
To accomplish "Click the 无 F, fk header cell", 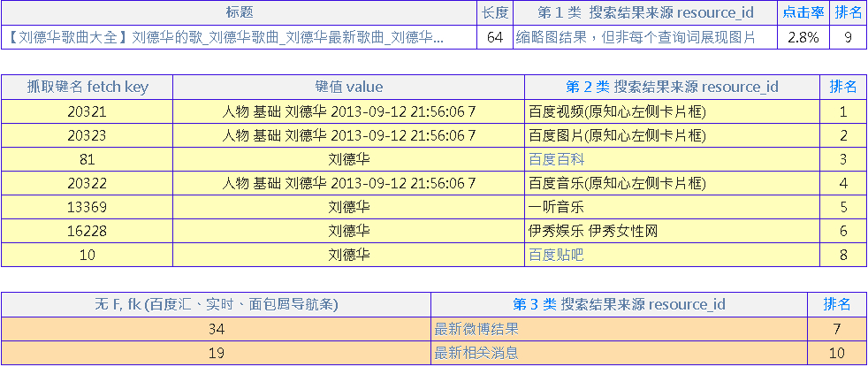I will [216, 304].
